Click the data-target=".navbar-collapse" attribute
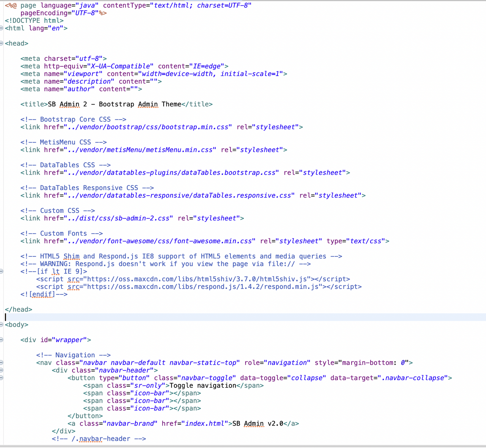Image resolution: width=486 pixels, height=448 pixels. coord(389,378)
